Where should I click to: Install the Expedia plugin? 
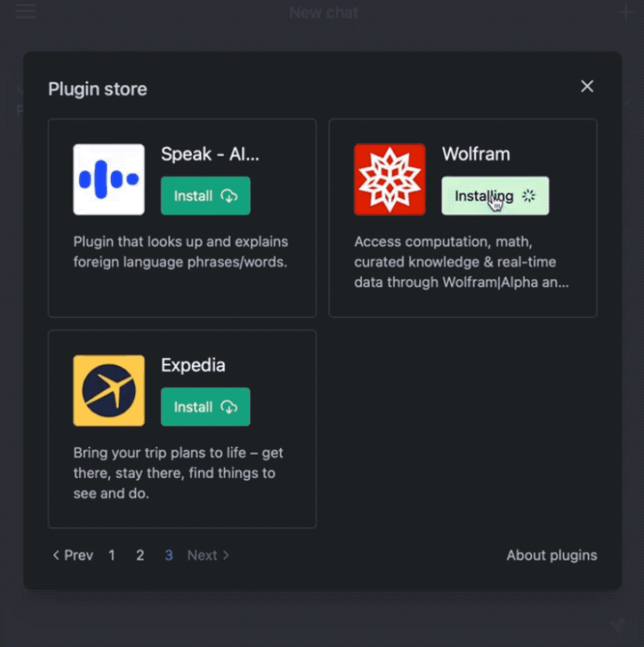tap(205, 407)
